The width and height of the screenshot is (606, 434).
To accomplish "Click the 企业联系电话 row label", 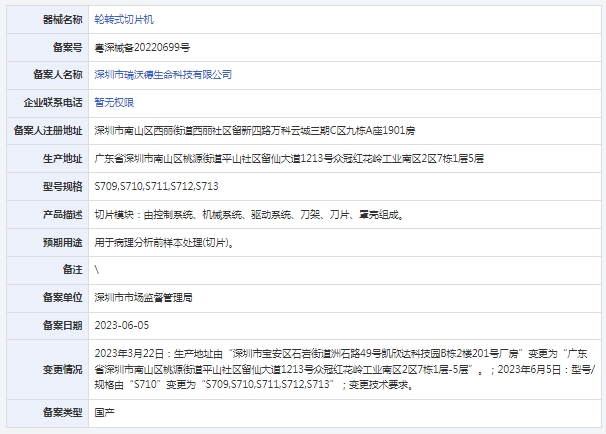I will tap(53, 102).
